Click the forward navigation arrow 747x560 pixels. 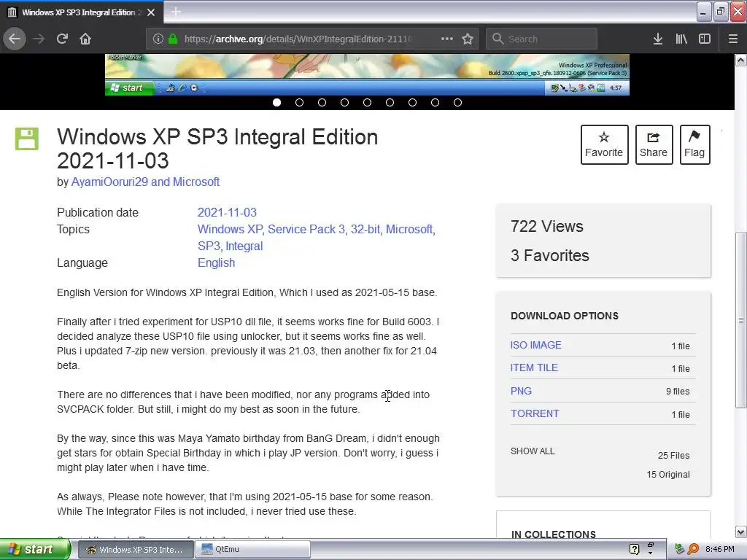pos(39,39)
